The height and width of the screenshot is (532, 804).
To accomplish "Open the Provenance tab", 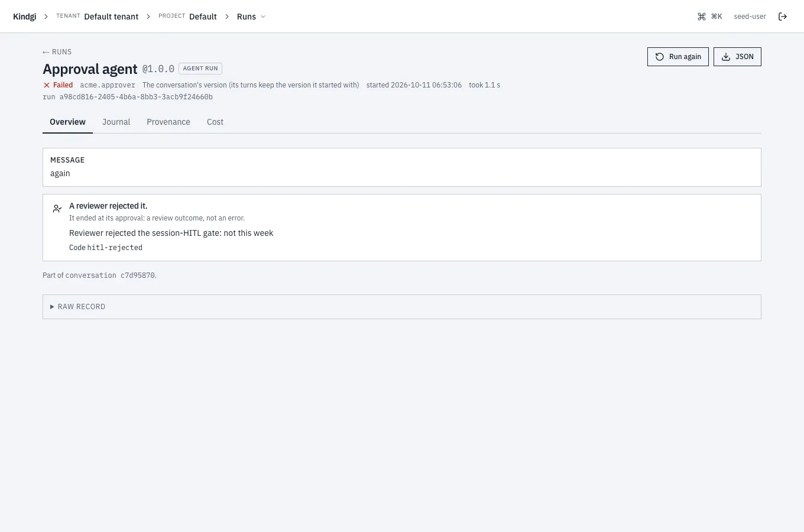I will (168, 122).
